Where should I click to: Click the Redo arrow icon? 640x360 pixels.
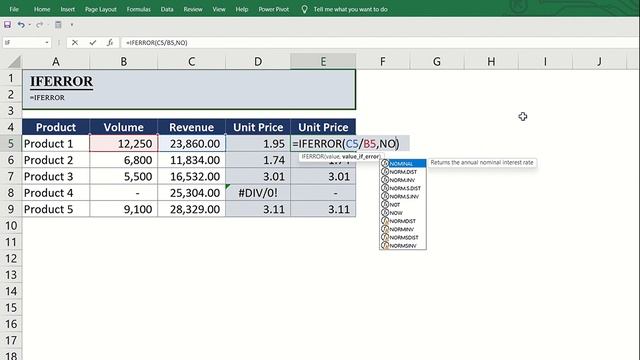pyautogui.click(x=39, y=25)
